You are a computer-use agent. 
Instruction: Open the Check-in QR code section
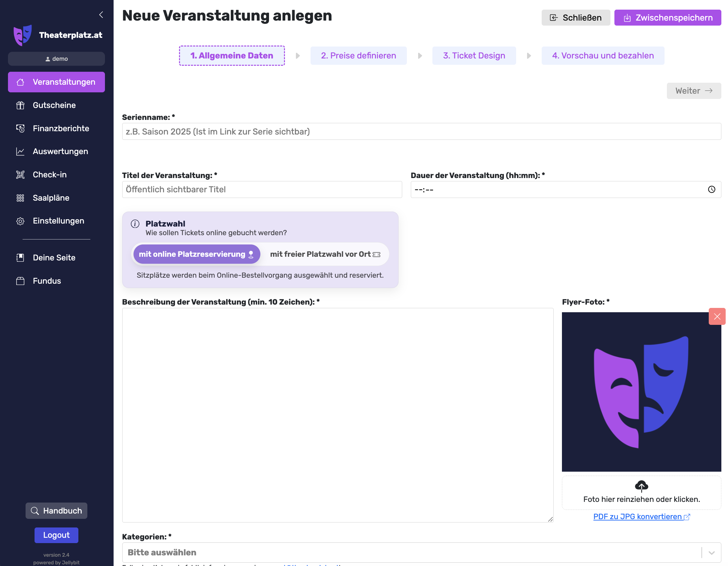click(49, 175)
